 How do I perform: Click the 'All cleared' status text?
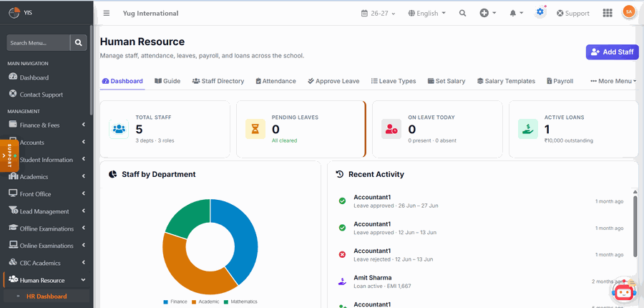pos(284,140)
